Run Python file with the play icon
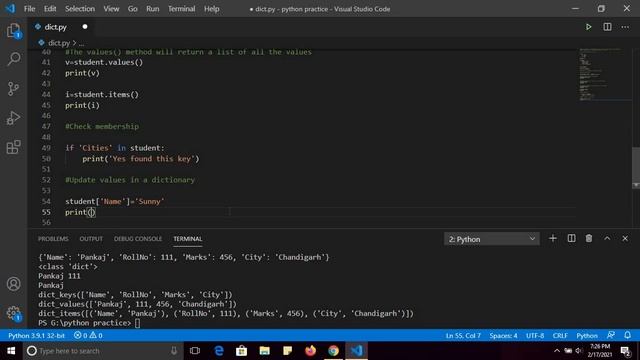 click(588, 27)
